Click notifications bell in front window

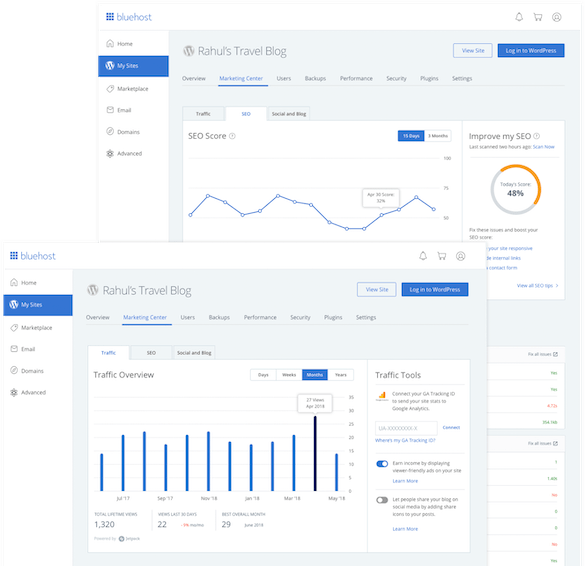423,256
